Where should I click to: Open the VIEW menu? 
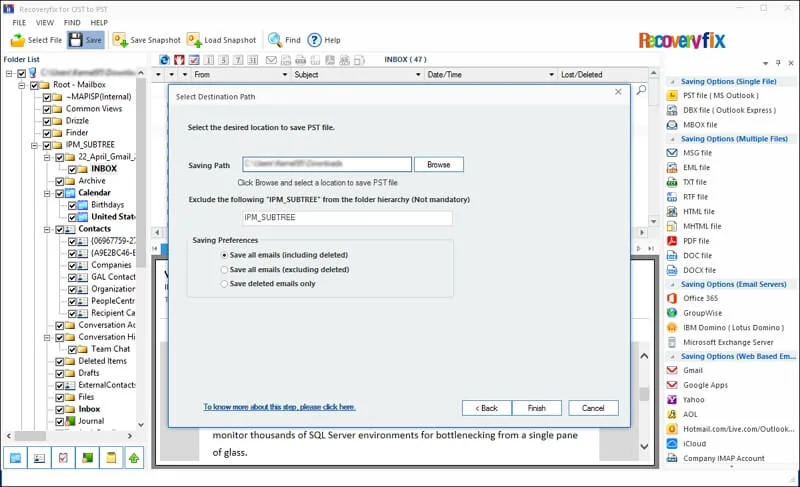45,23
